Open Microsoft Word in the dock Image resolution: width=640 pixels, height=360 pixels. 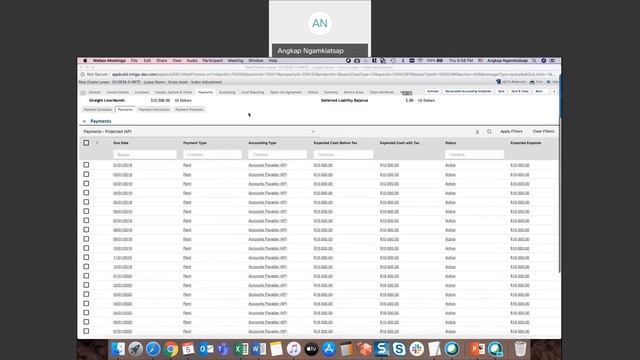tap(258, 349)
